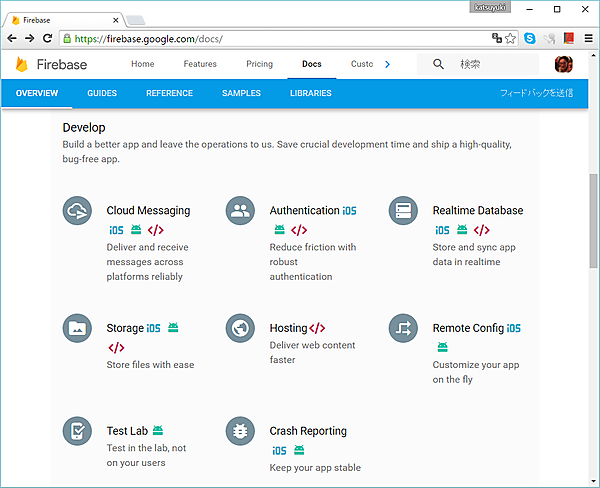Open iOS docs for Remote Config

514,328
